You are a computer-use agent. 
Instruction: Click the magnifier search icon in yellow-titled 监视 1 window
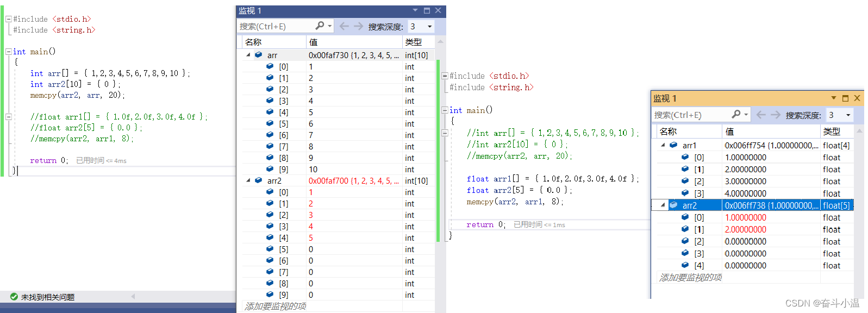(736, 114)
